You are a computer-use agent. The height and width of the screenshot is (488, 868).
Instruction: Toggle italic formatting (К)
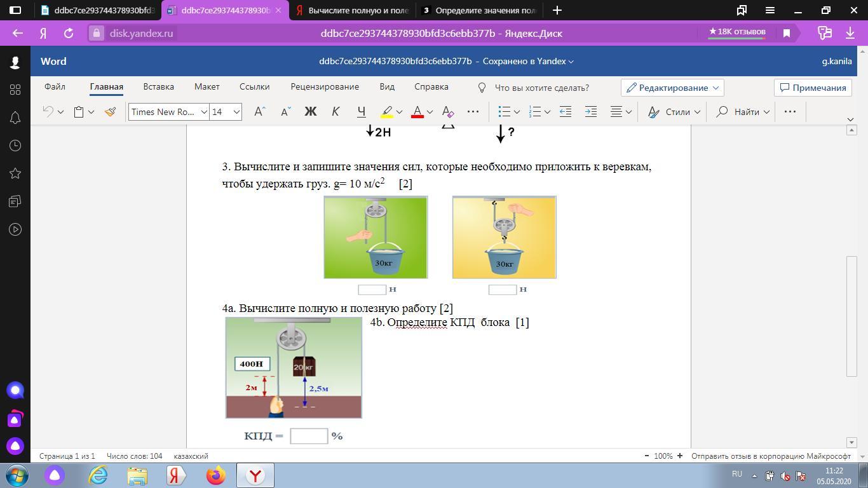[336, 112]
